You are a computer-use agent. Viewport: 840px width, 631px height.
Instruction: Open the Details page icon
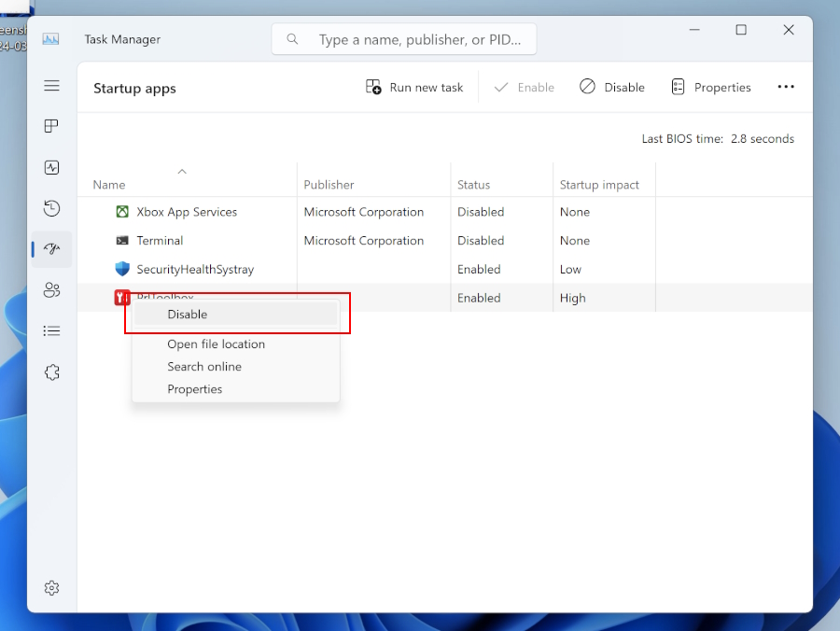tap(51, 330)
